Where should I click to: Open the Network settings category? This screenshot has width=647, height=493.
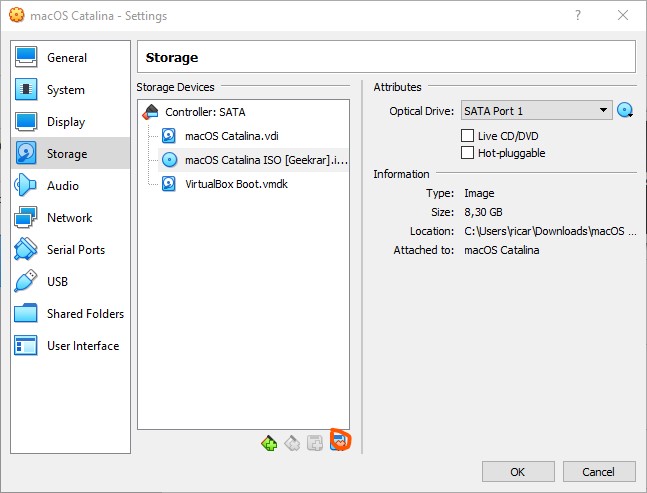[71, 217]
